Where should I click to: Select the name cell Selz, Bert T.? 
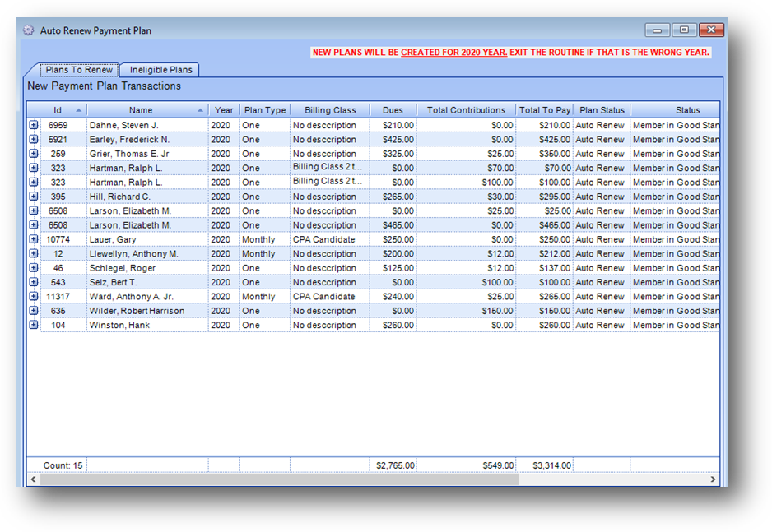pyautogui.click(x=147, y=282)
